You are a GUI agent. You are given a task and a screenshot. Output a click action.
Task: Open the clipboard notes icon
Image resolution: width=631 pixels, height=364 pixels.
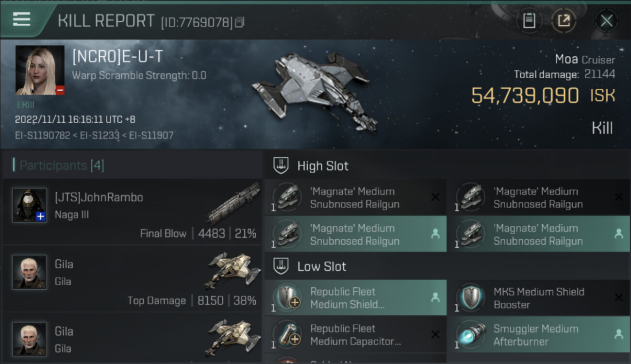(x=529, y=21)
